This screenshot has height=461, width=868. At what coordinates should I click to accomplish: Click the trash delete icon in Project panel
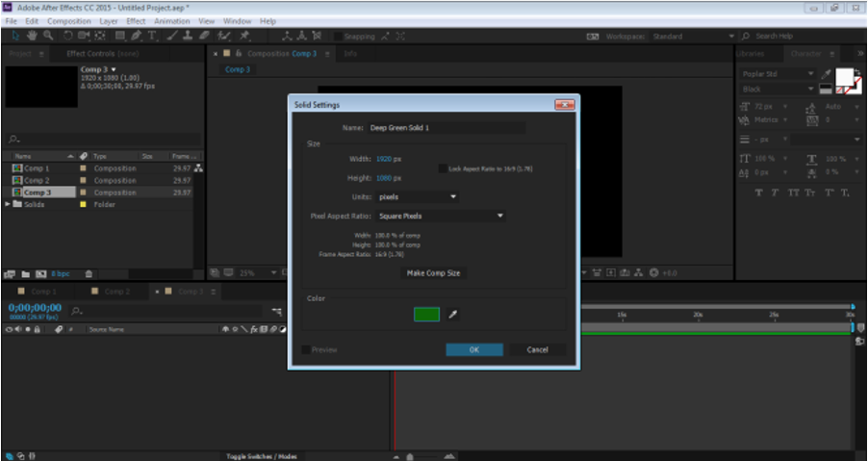pyautogui.click(x=89, y=274)
